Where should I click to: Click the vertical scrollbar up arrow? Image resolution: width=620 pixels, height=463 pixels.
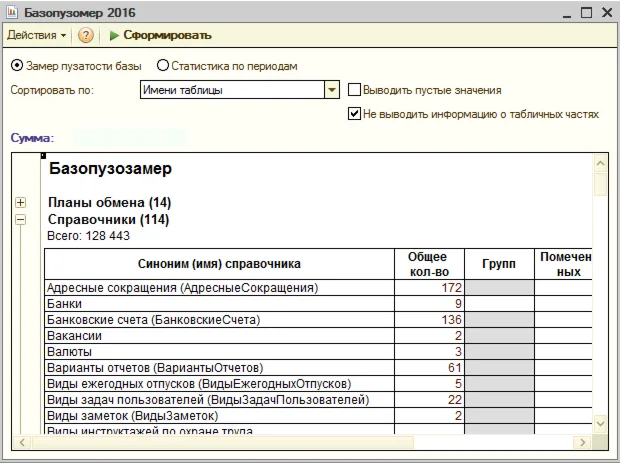(600, 162)
